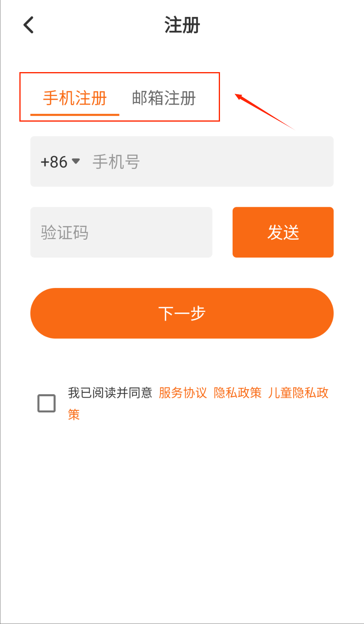Screen dimensions: 364x624
Task: Open the 儿童隐私政策 link
Action: point(298,393)
